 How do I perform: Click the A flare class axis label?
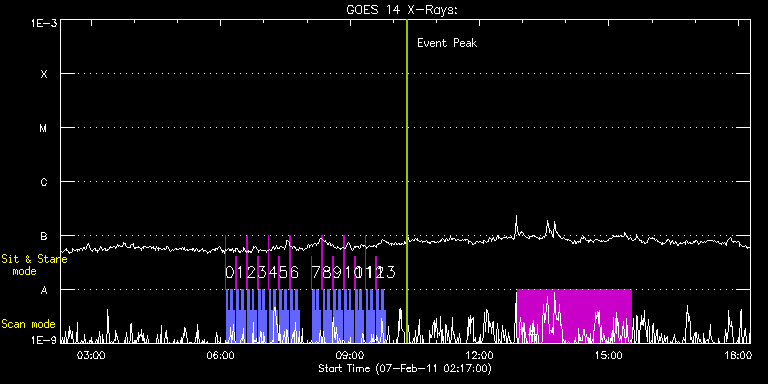click(x=44, y=290)
